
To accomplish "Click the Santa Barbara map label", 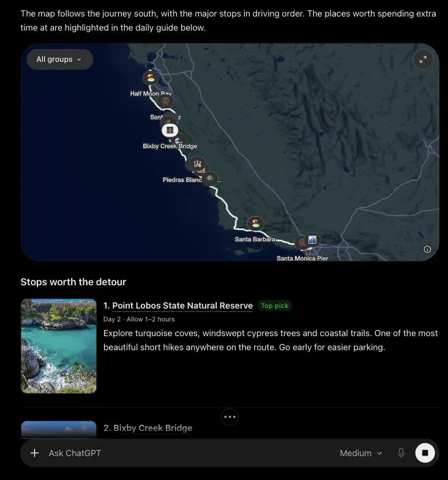I will [x=255, y=239].
